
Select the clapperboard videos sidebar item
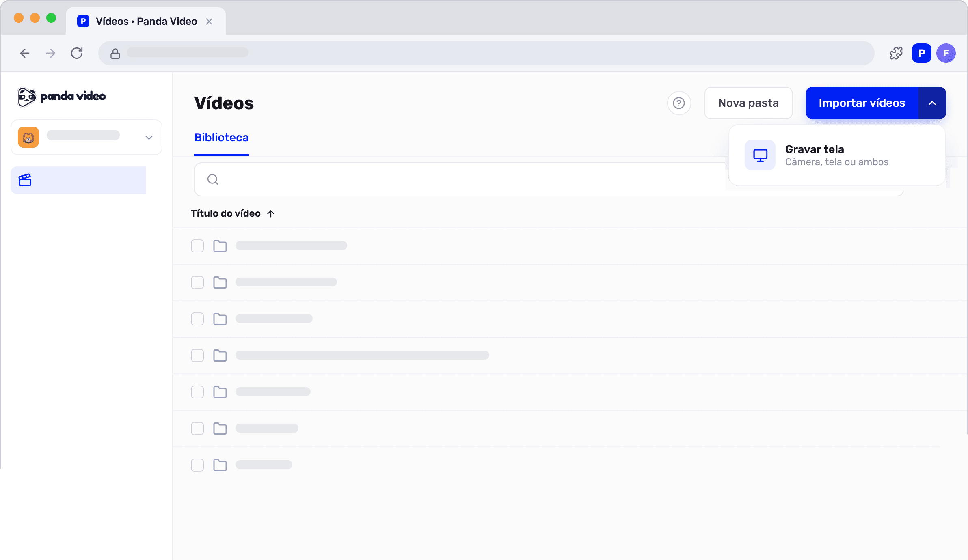(78, 180)
